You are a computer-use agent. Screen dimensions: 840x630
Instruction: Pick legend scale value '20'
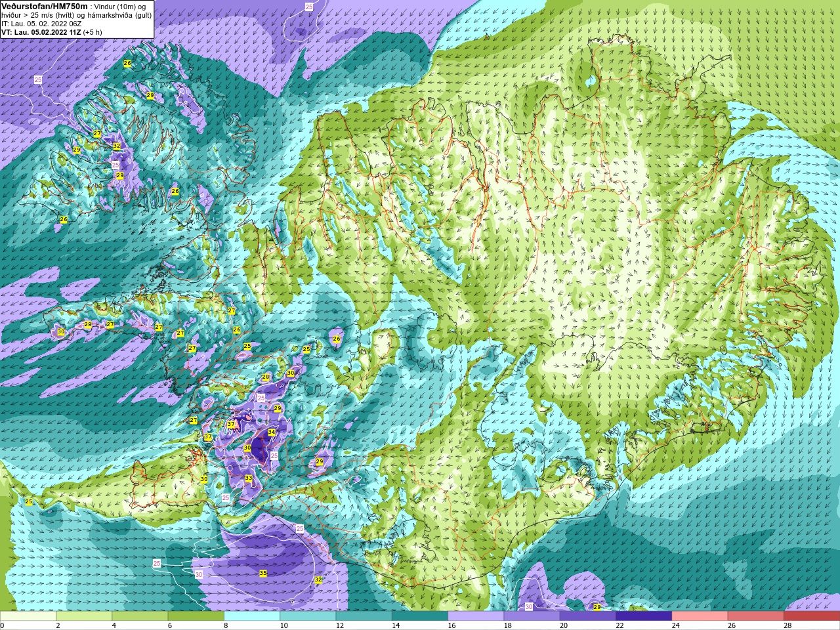pos(564,625)
